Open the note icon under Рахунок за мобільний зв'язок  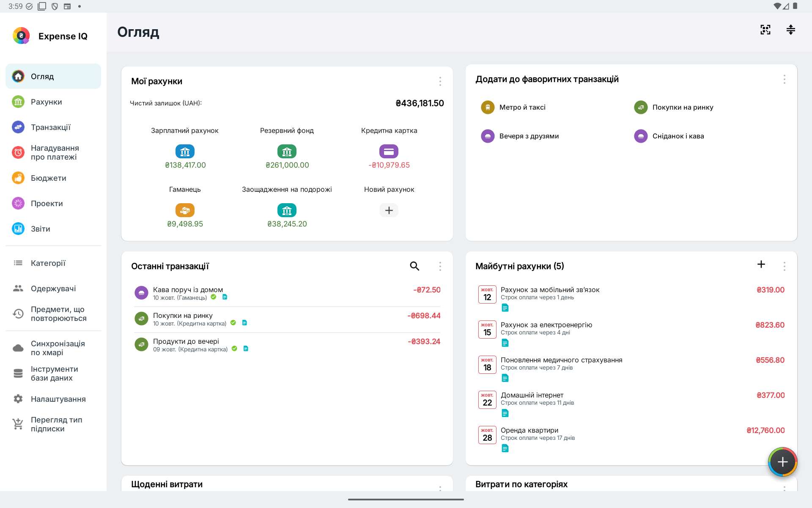click(505, 308)
